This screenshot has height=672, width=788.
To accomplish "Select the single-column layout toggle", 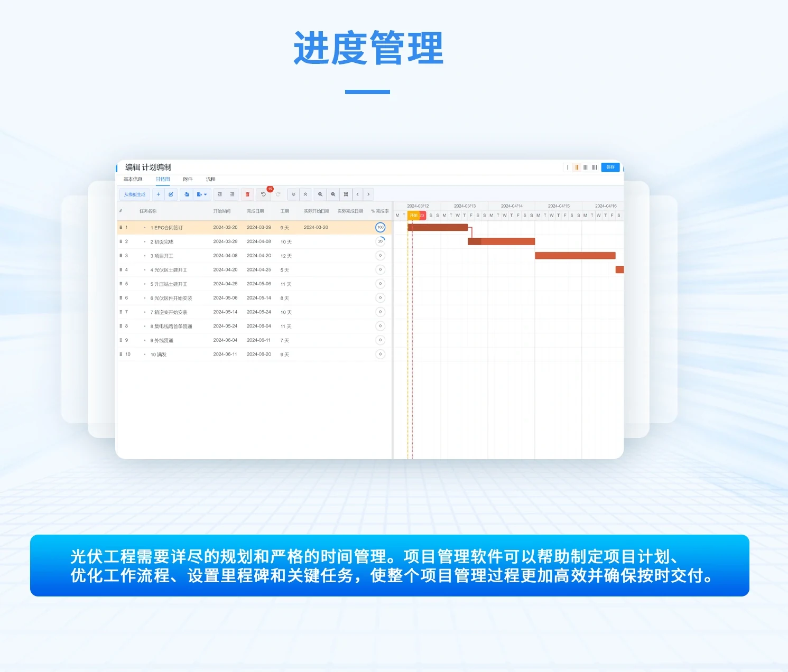I will (x=568, y=167).
